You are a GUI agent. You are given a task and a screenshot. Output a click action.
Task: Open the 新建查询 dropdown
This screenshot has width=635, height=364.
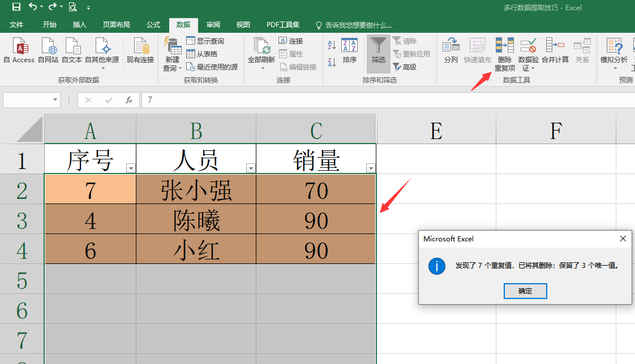(x=172, y=54)
